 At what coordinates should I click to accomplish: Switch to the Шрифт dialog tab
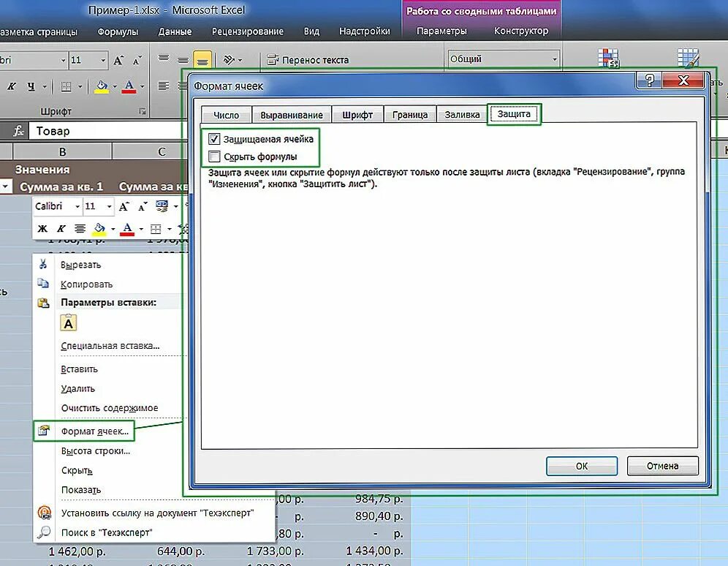click(x=357, y=115)
